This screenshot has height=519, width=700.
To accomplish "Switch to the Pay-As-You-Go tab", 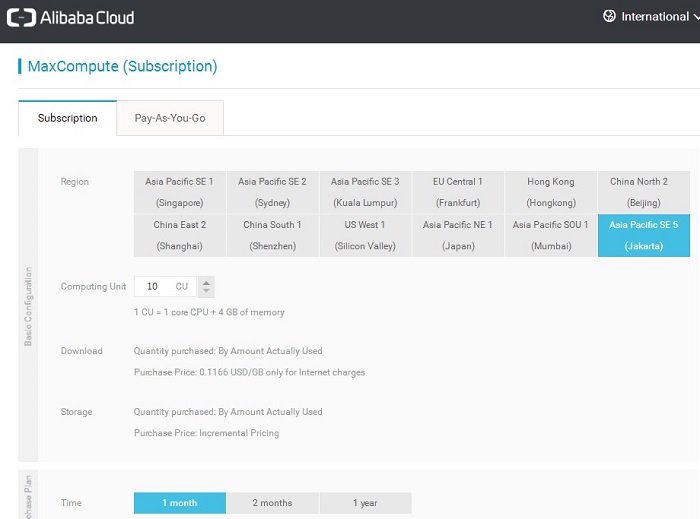I will point(170,118).
